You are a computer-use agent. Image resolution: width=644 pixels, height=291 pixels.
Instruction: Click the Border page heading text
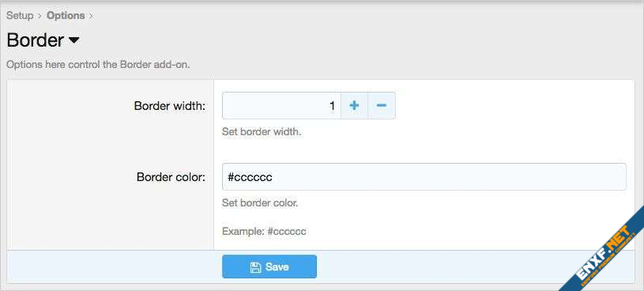pos(36,40)
